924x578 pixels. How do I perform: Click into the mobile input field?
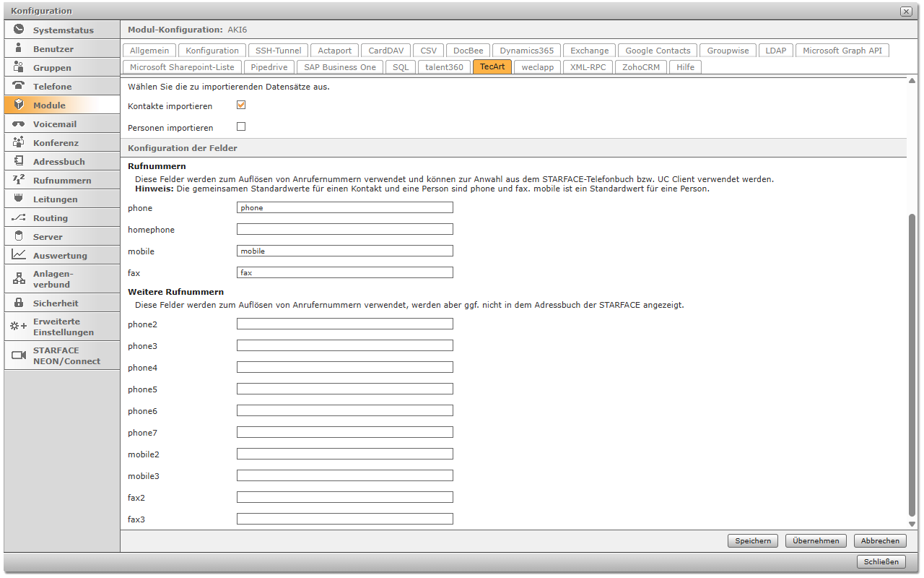click(x=345, y=251)
